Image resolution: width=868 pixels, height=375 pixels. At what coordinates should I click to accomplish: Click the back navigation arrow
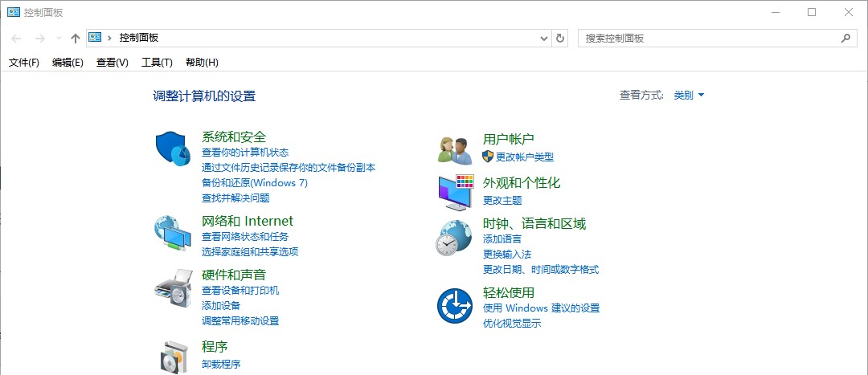point(16,39)
